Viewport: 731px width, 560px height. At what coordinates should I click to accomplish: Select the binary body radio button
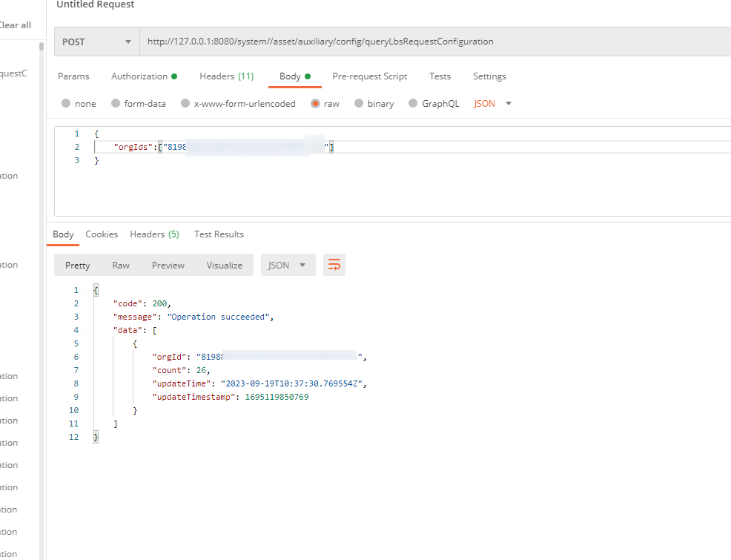tap(359, 104)
